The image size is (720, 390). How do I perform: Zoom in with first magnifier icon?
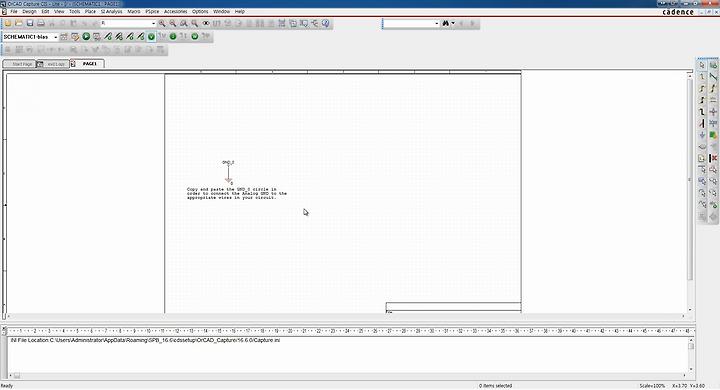(x=162, y=23)
